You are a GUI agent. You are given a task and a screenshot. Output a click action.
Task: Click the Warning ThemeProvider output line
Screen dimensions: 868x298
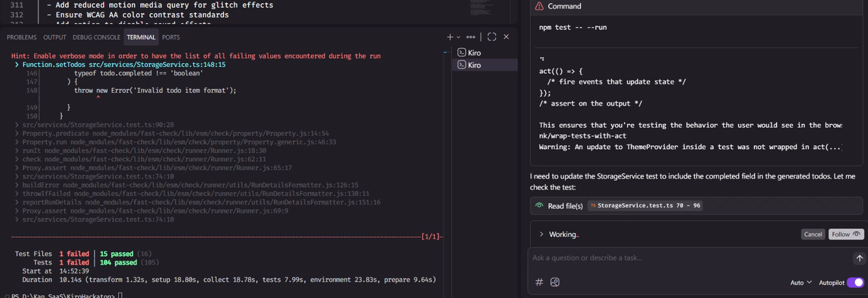coord(690,147)
